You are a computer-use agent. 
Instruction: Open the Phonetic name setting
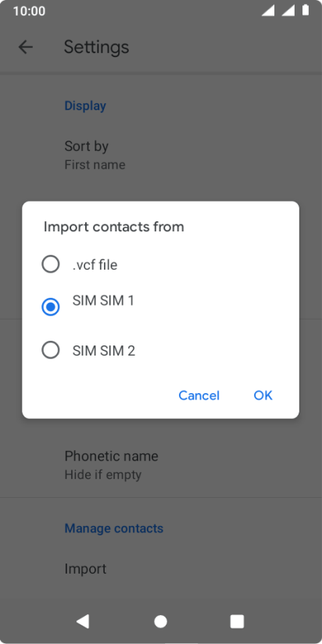point(161,465)
